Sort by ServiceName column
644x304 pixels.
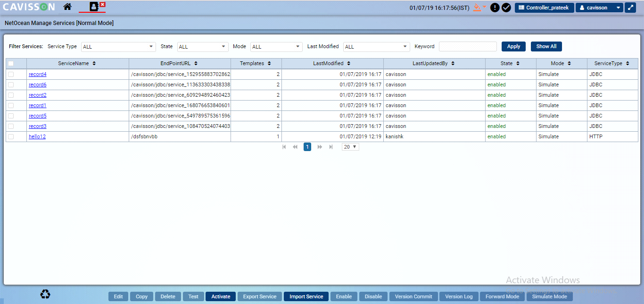94,64
